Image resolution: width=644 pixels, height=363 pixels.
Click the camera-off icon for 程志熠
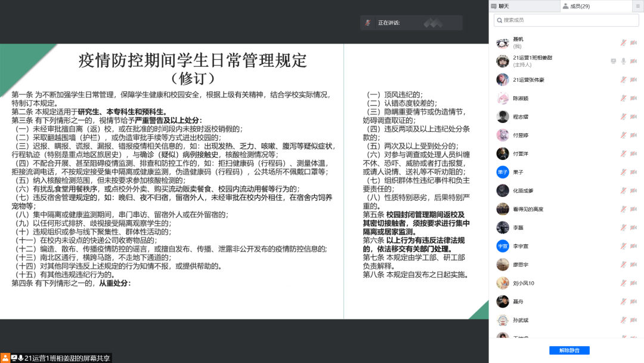[x=633, y=116]
